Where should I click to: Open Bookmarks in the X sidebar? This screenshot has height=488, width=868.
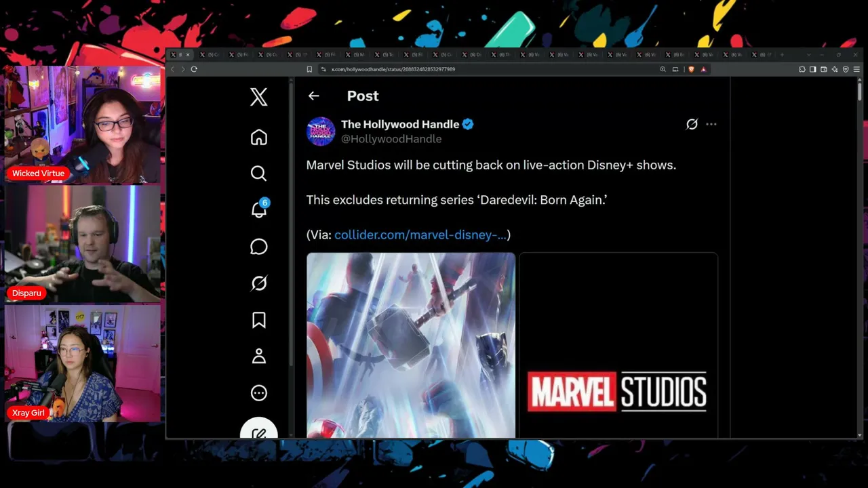click(x=258, y=320)
